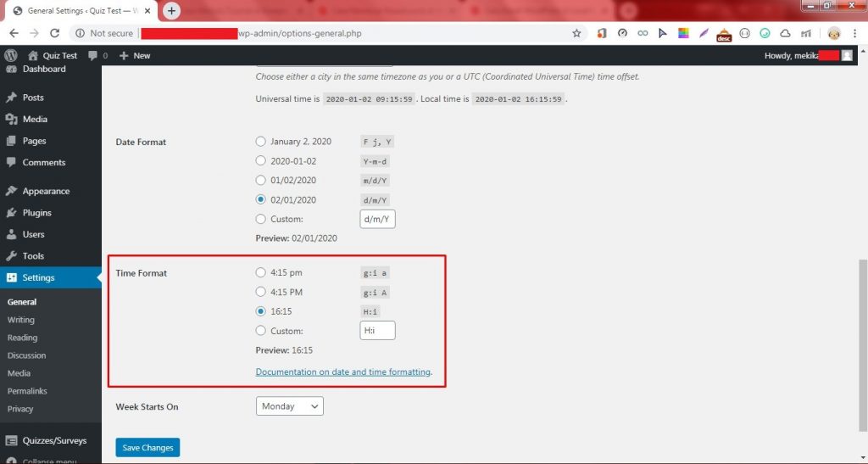Open Media icon in sidebar
The height and width of the screenshot is (464, 868).
click(11, 119)
